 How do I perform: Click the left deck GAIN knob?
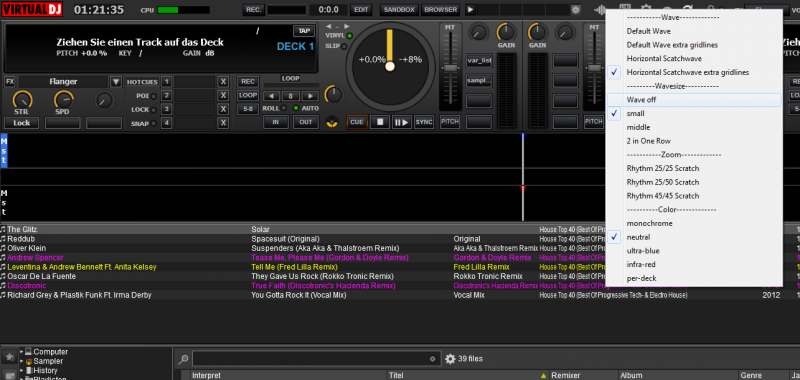(506, 33)
